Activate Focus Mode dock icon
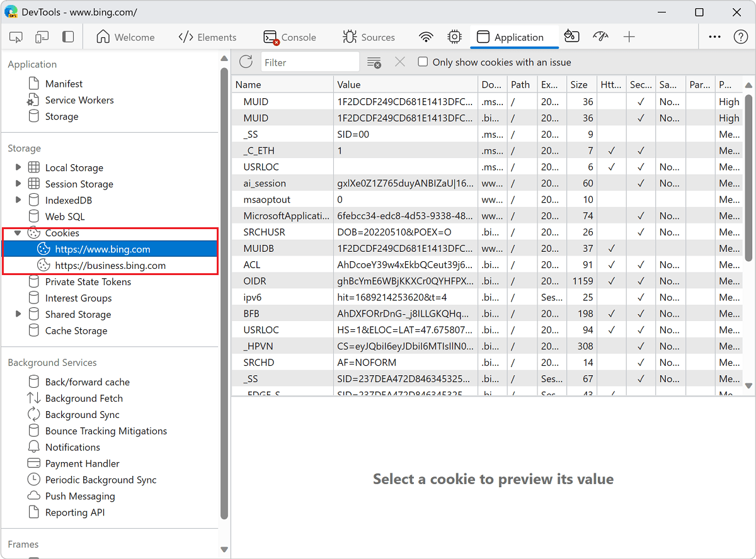This screenshot has width=756, height=559. point(68,37)
